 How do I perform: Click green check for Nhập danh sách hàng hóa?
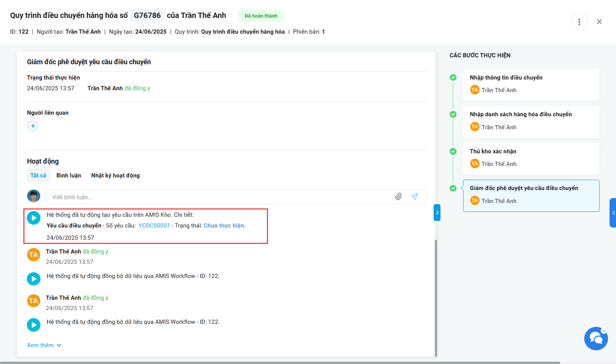coord(453,114)
